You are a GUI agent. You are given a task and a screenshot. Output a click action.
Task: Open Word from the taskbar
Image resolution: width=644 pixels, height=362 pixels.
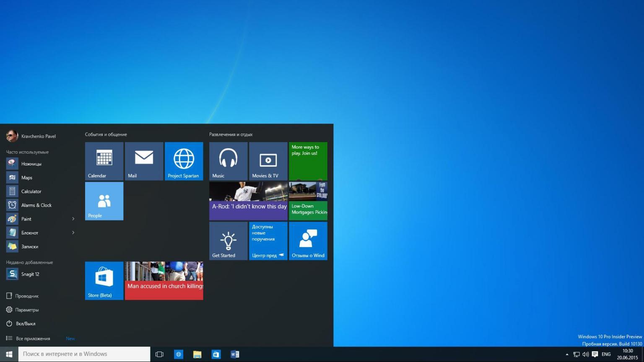pos(235,354)
